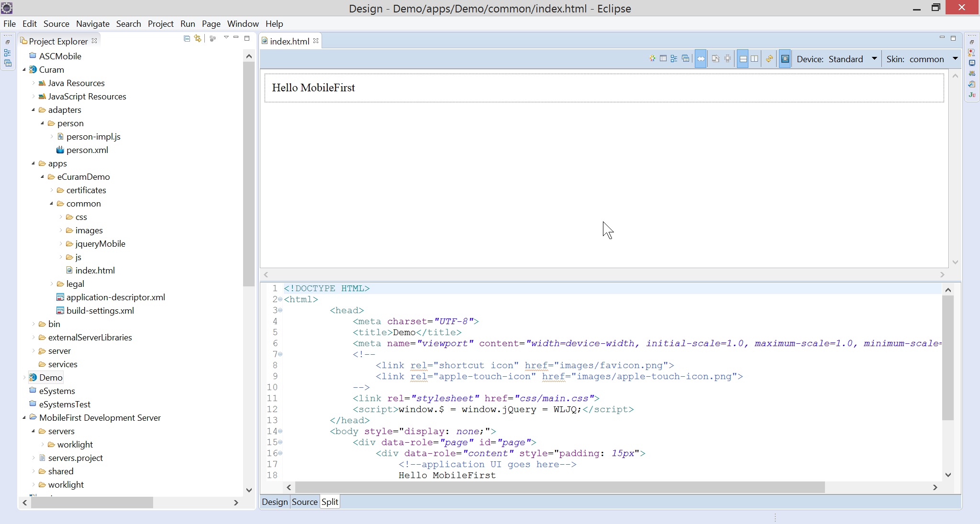Close the index.html editor tab
The height and width of the screenshot is (524, 980).
[x=316, y=41]
